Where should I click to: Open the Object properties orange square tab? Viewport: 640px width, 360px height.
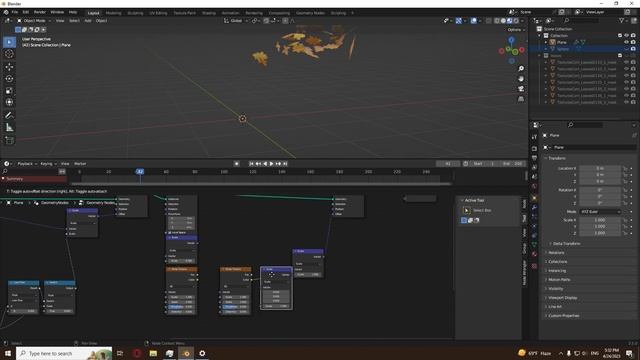pos(534,198)
